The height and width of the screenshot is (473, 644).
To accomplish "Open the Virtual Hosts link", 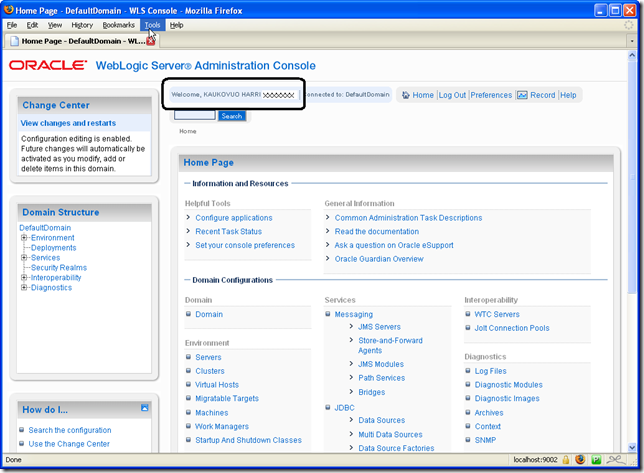I will click(217, 385).
